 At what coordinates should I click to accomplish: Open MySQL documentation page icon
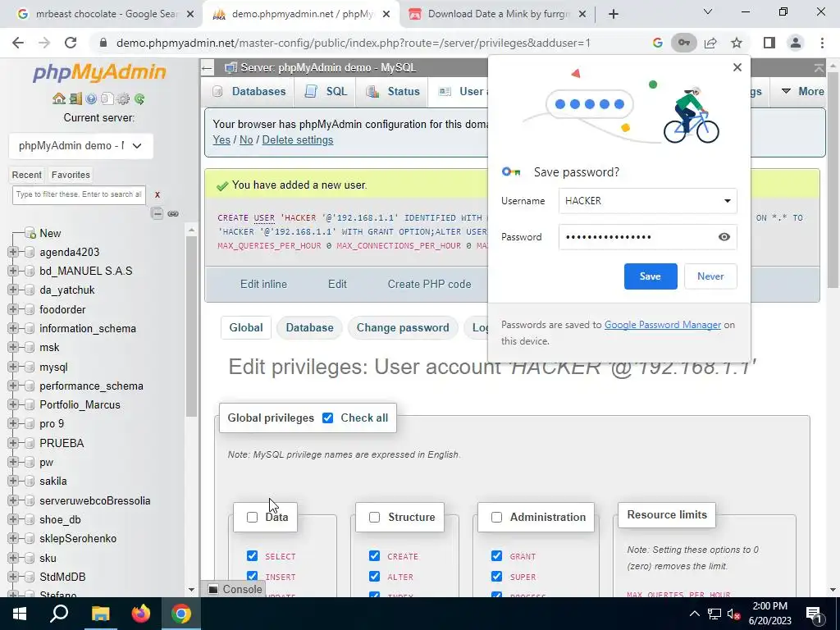coord(107,98)
